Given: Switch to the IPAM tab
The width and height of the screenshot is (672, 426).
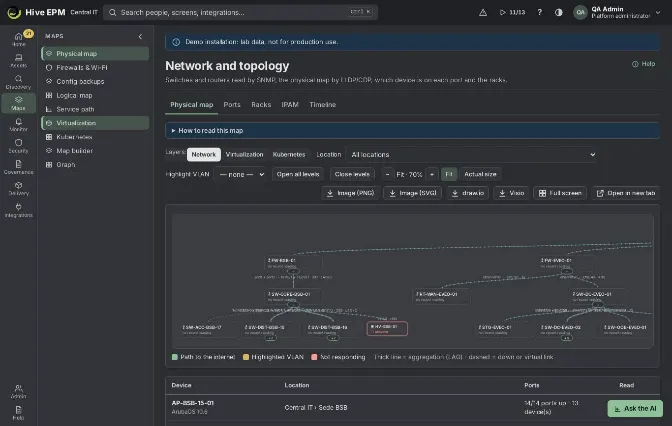Looking at the screenshot, I should [290, 105].
